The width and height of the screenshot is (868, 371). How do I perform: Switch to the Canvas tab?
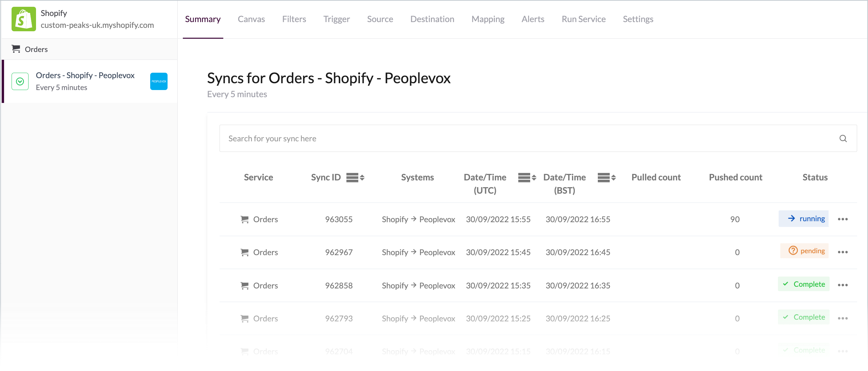pyautogui.click(x=251, y=19)
